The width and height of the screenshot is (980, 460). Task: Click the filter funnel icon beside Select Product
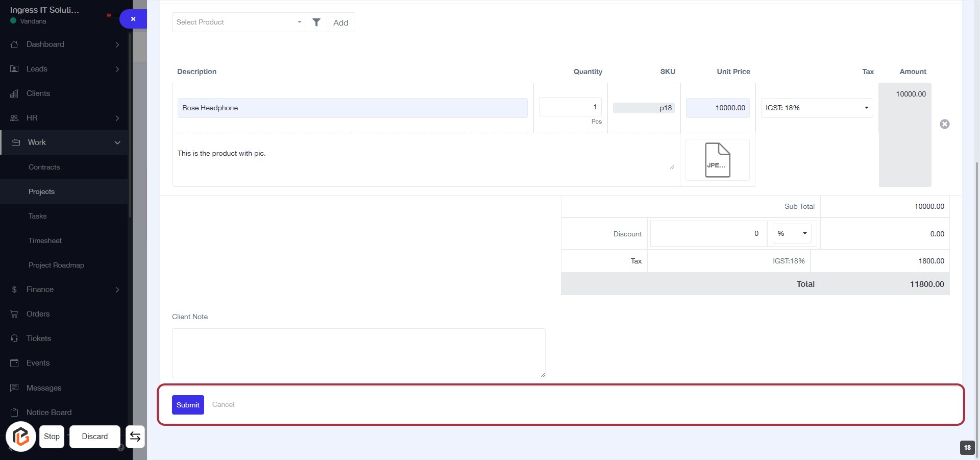(316, 22)
